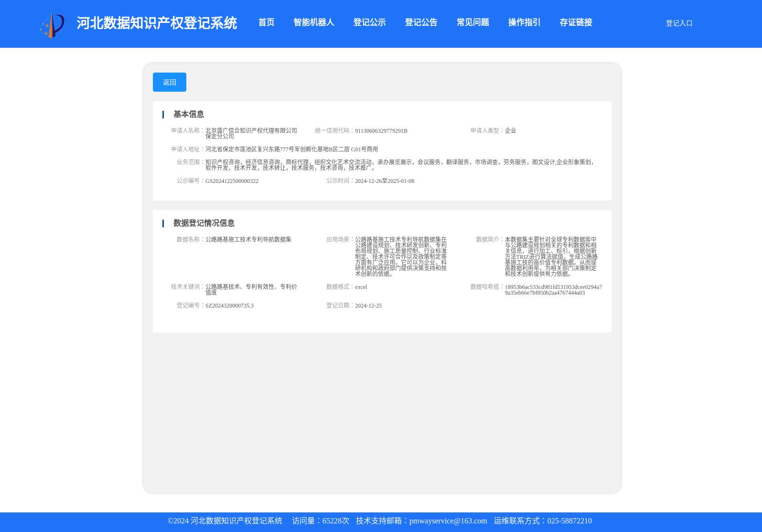This screenshot has width=762, height=532.
Task: Click the applicant address text 河北省保定市莲池区
Action: [x=291, y=149]
